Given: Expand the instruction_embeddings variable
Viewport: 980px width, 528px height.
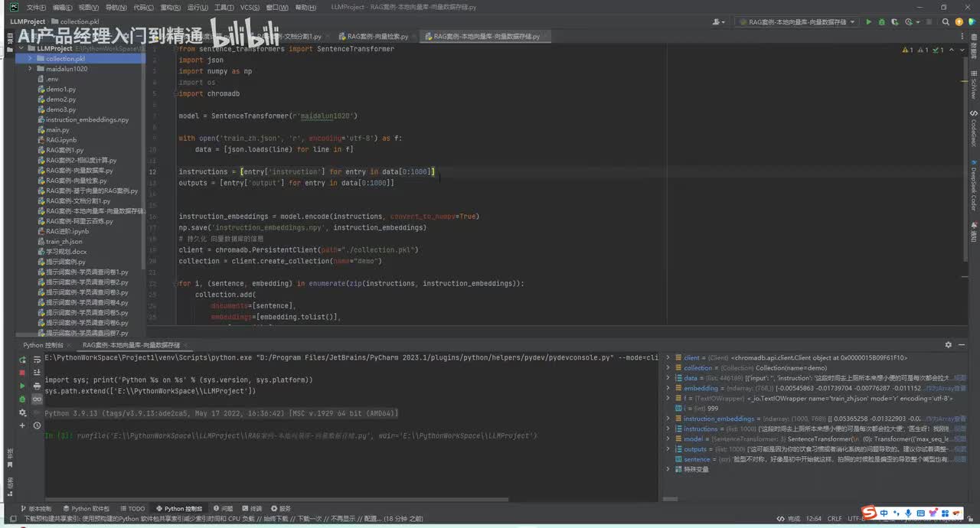Looking at the screenshot, I should 668,419.
